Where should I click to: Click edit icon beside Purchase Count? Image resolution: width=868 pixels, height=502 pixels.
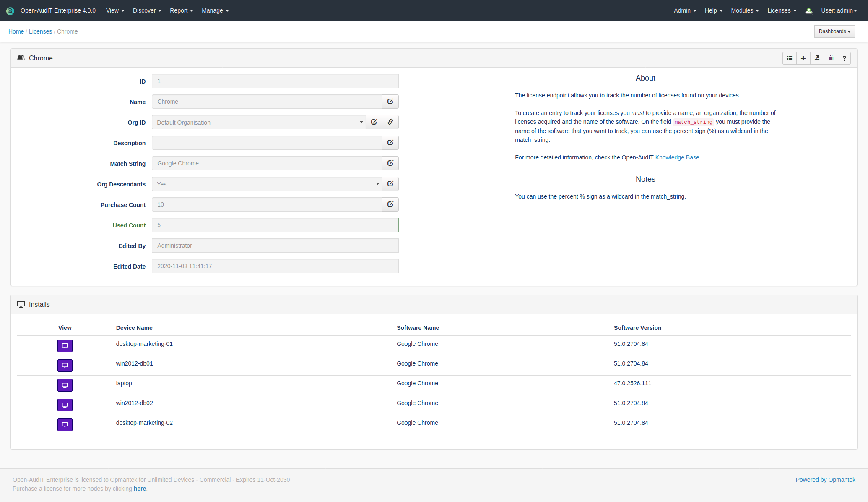click(x=390, y=204)
